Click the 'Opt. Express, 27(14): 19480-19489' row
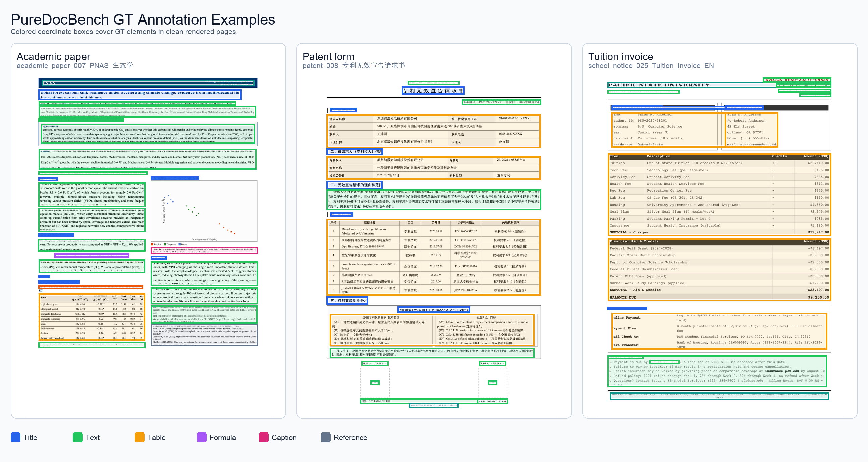The height and width of the screenshot is (462, 868). pos(433,246)
